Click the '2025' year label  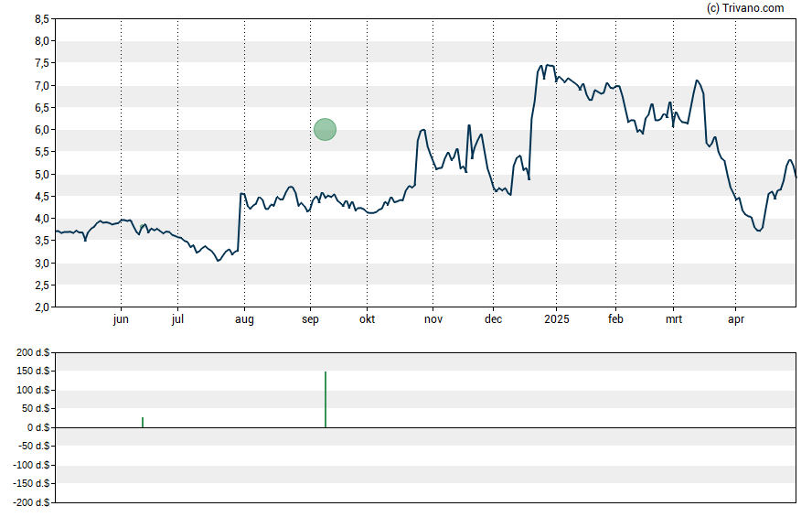(557, 319)
